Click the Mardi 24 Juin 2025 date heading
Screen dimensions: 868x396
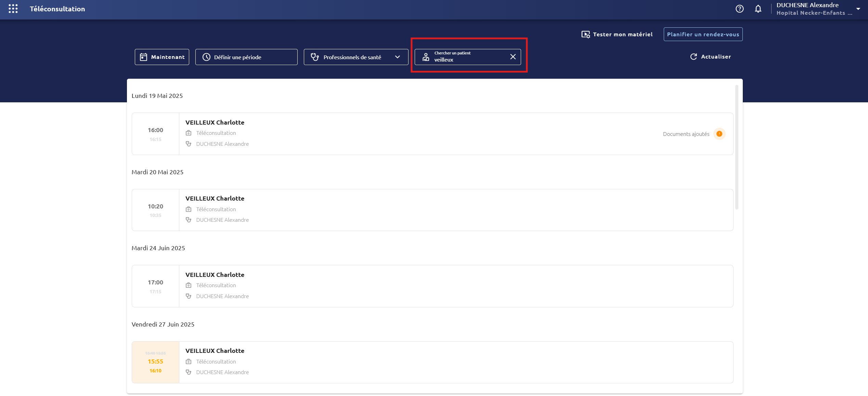tap(158, 248)
